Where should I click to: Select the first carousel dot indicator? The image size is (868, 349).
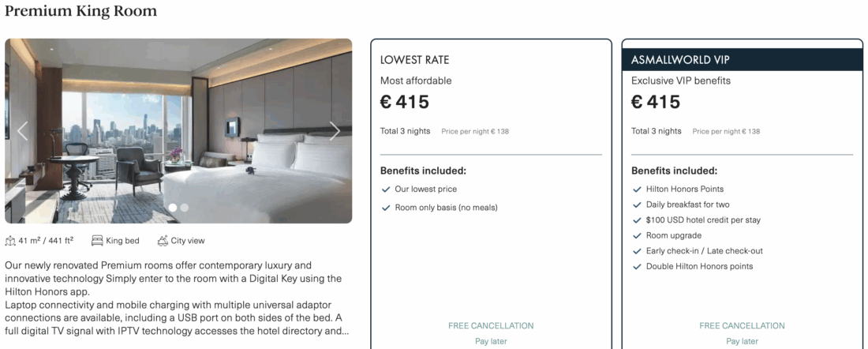pos(173,208)
